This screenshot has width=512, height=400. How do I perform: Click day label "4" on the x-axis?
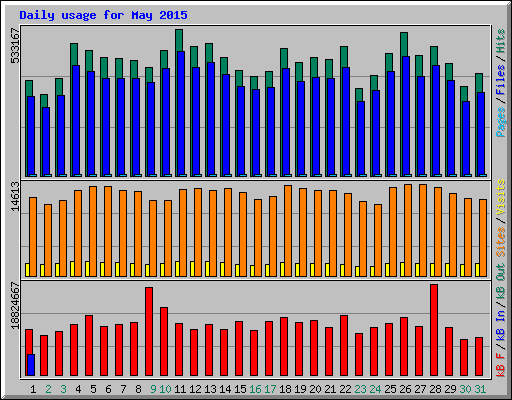coord(78,389)
